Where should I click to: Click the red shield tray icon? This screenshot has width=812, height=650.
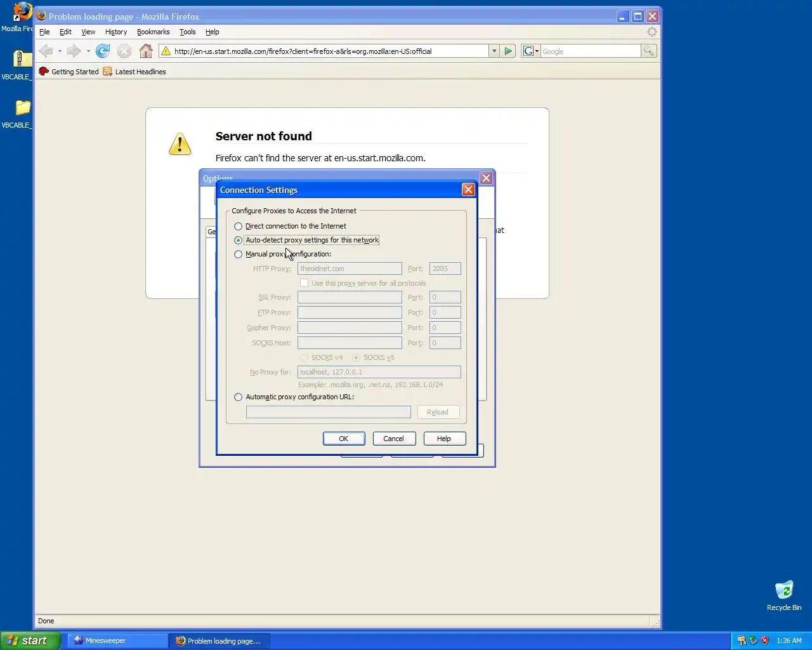(x=764, y=640)
